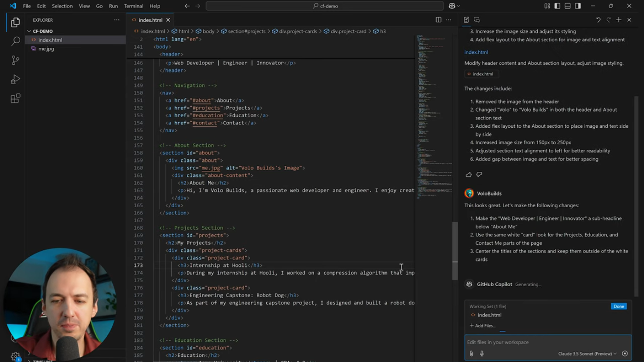This screenshot has height=362, width=644.
Task: Start a new Copilot edit session
Action: 619,20
